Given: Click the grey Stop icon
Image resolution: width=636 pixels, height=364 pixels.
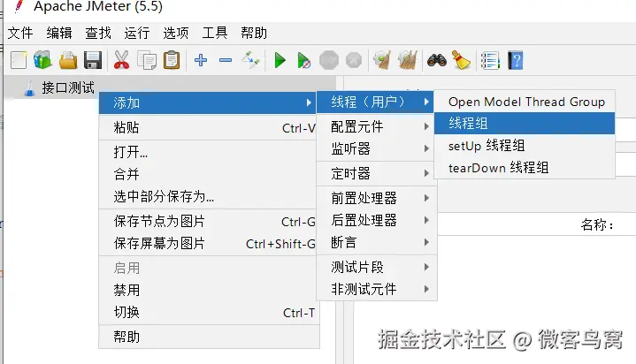Looking at the screenshot, I should [x=328, y=60].
